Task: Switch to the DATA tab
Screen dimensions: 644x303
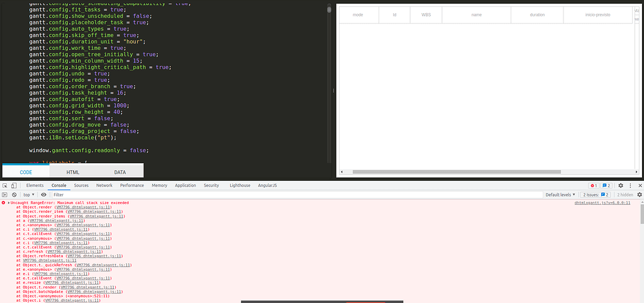Action: pos(120,172)
